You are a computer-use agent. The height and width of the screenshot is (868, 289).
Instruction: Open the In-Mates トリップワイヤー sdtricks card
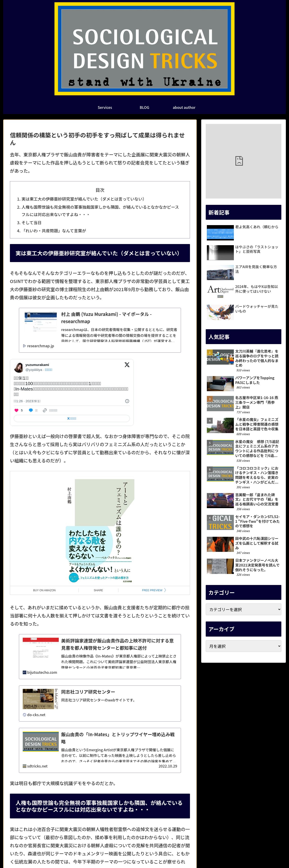click(100, 750)
